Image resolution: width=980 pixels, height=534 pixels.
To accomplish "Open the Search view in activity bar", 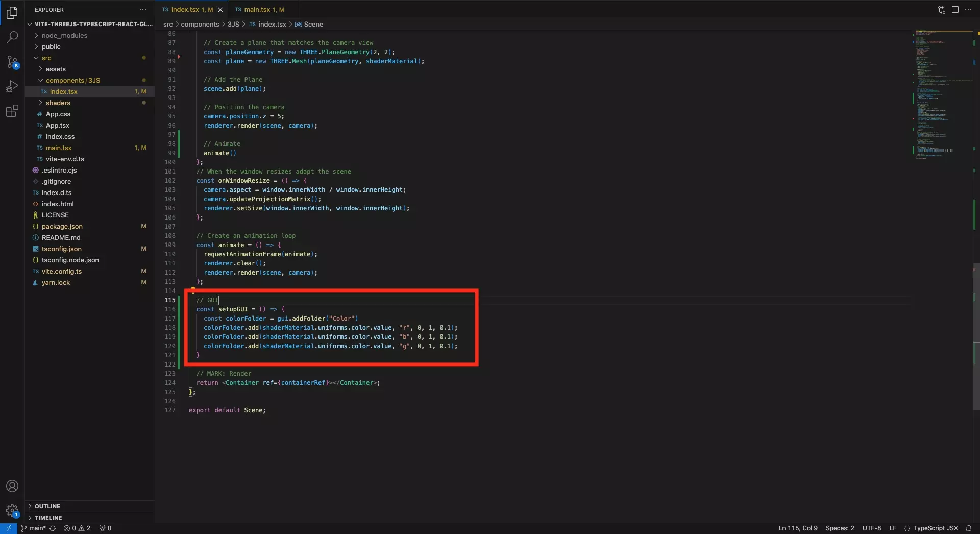I will (12, 37).
